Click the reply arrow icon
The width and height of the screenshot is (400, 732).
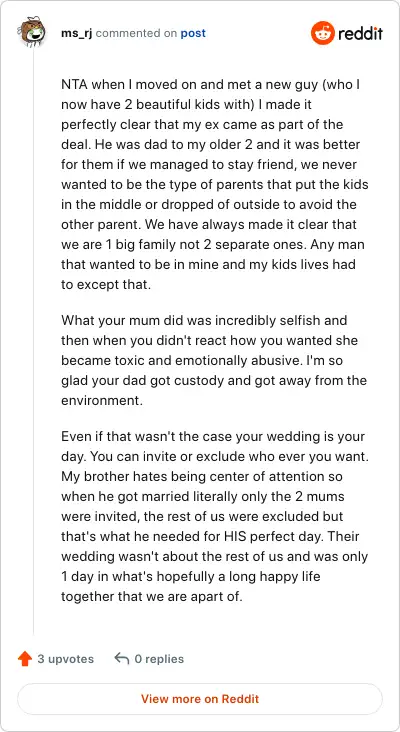(x=121, y=659)
